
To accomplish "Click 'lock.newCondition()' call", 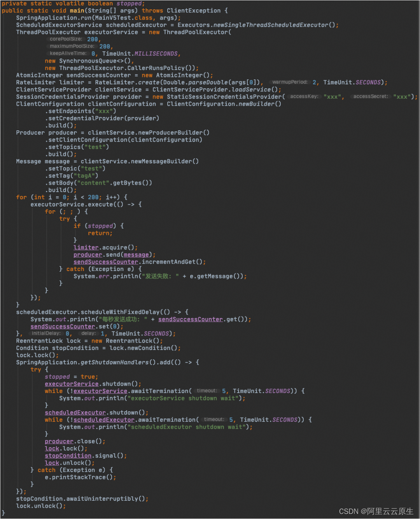I will point(143,348).
